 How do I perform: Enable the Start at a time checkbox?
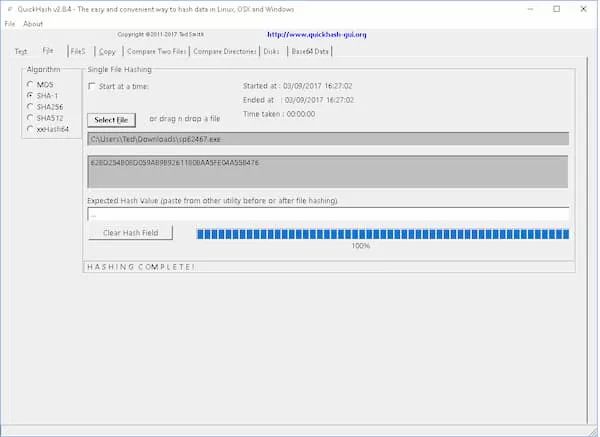(x=92, y=86)
